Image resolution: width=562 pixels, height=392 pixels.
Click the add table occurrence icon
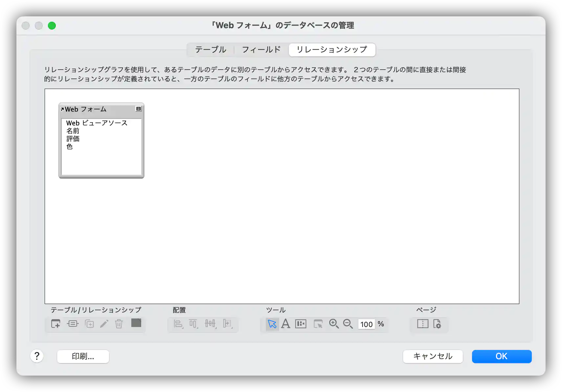tap(56, 324)
